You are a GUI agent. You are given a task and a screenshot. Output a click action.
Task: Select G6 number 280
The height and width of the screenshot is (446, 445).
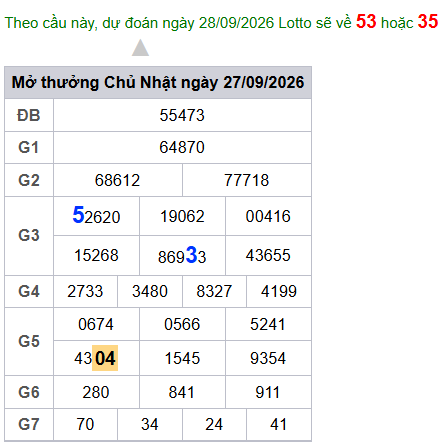click(x=96, y=392)
